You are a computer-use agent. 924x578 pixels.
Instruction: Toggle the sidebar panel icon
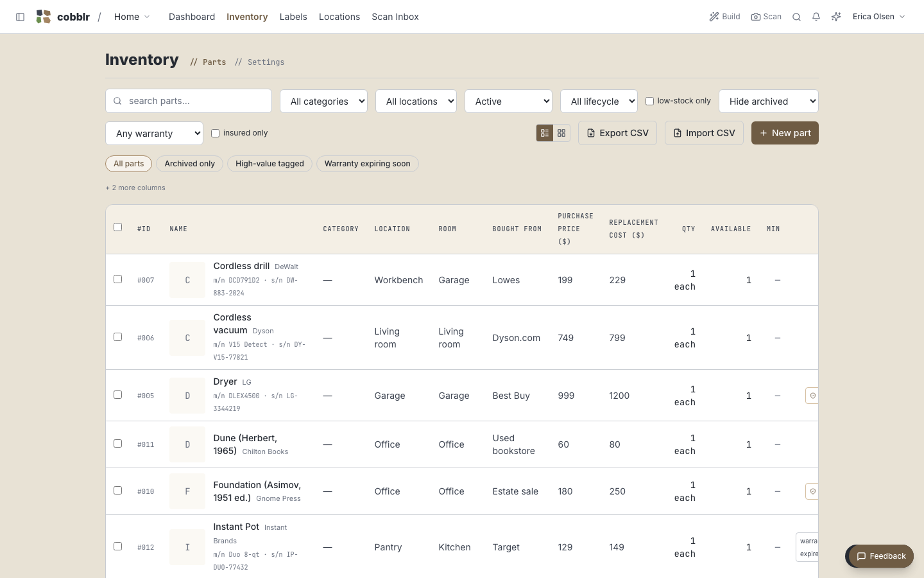(20, 17)
